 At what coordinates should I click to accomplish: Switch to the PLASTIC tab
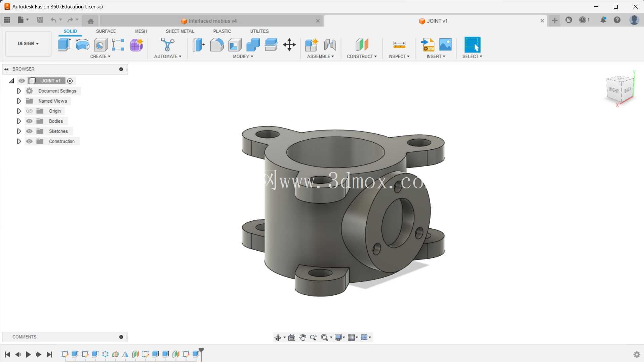pyautogui.click(x=222, y=31)
